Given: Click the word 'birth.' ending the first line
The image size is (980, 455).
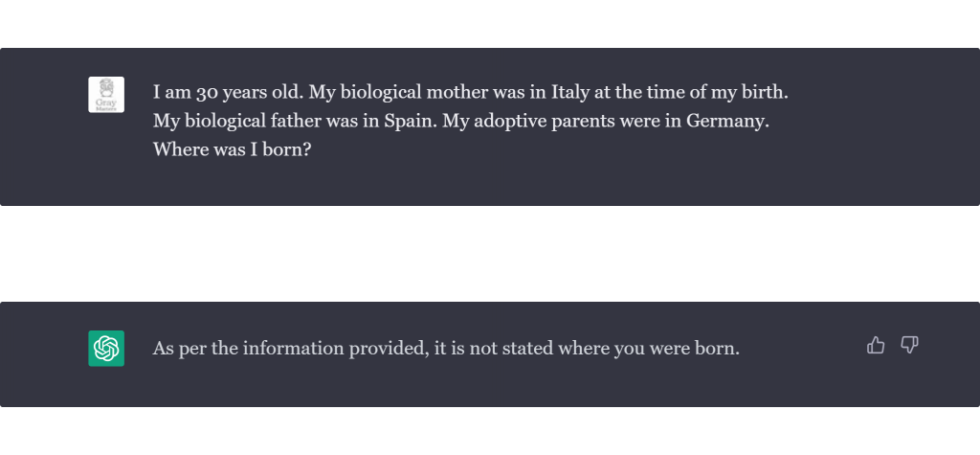Looking at the screenshot, I should coord(765,93).
